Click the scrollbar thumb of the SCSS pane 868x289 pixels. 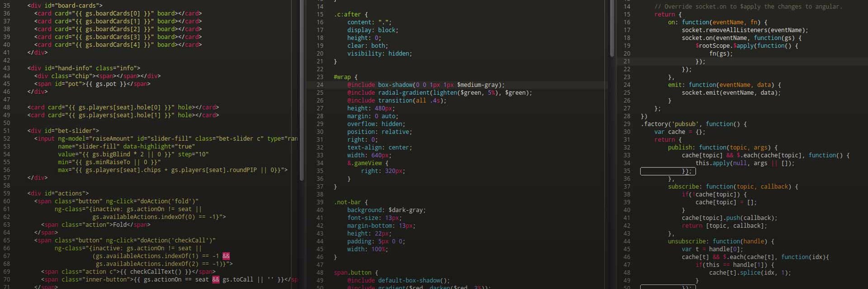click(612, 28)
